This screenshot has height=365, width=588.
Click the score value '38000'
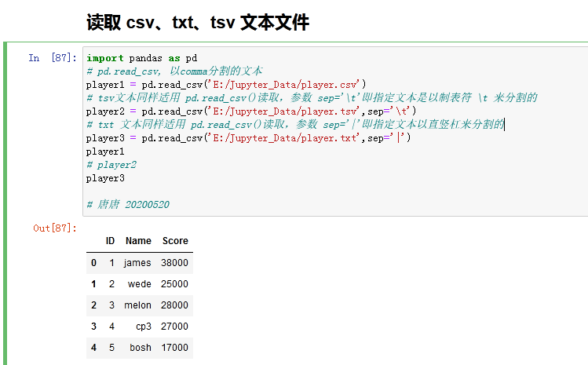click(174, 263)
